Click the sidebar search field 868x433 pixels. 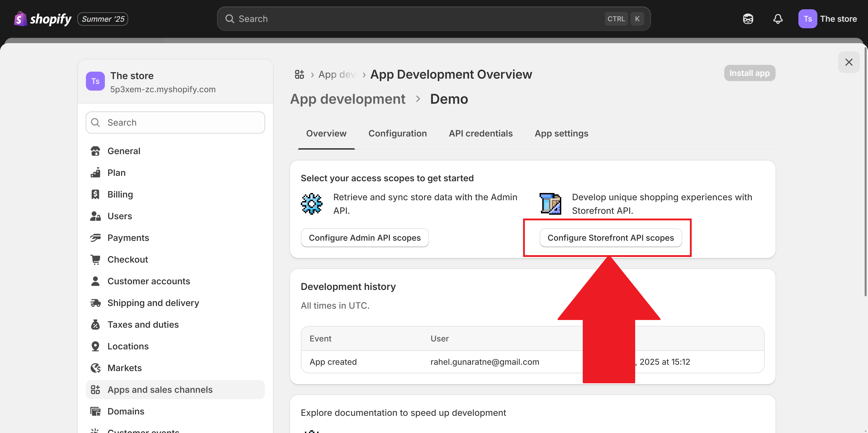175,122
